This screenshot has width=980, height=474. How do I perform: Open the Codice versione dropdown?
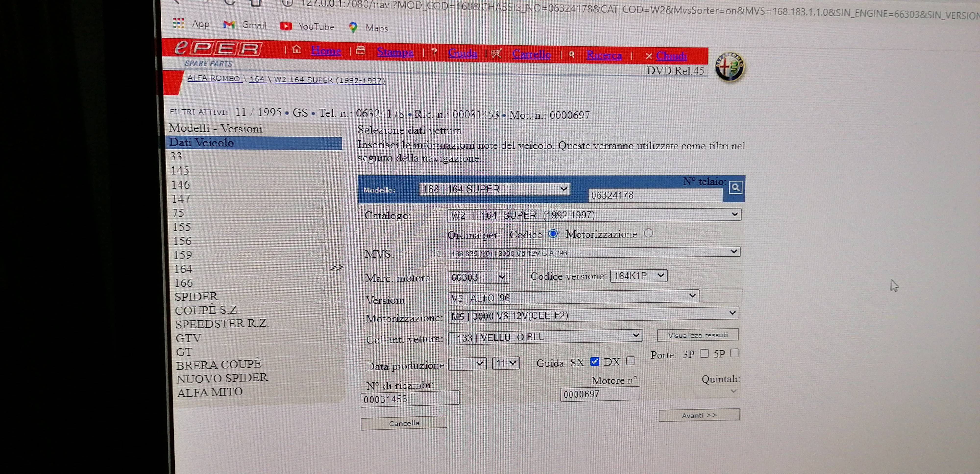639,276
